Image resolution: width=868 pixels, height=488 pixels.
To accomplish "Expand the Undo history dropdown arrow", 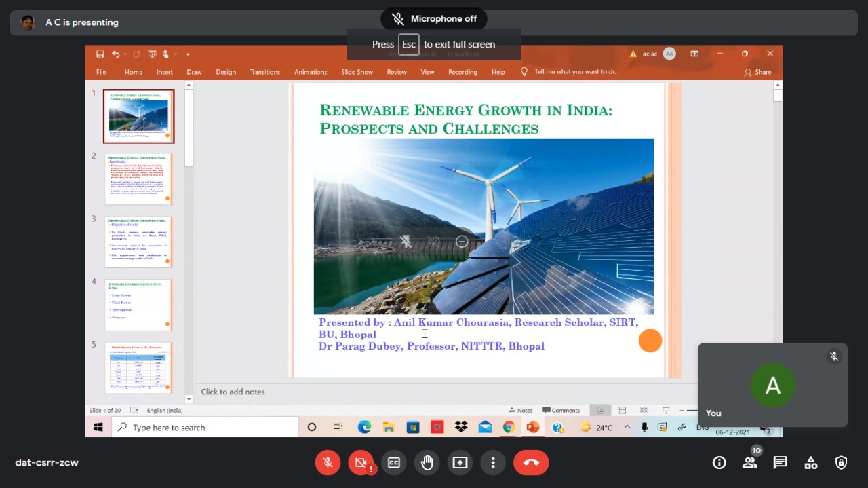I will 125,54.
